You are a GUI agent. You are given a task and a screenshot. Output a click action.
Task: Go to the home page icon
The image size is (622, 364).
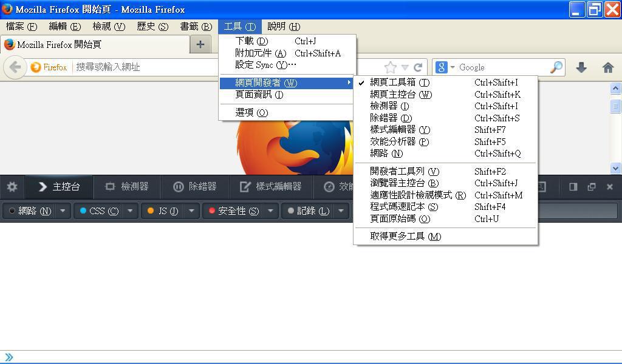coord(607,67)
